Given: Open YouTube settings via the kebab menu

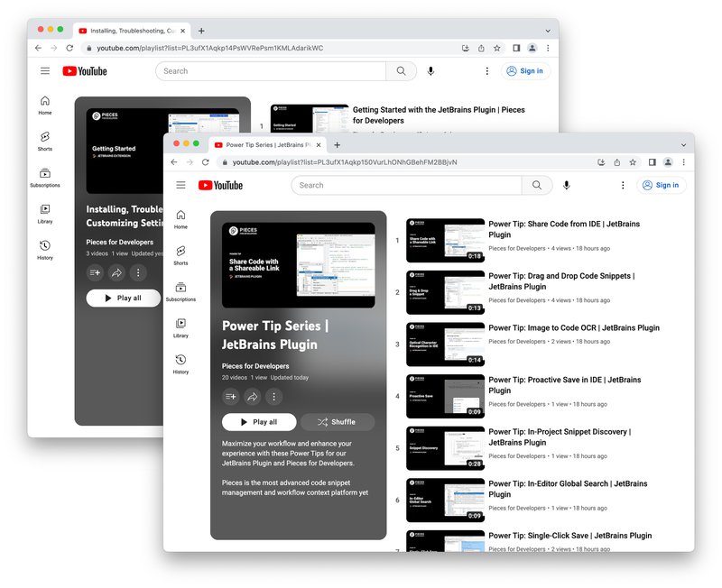Looking at the screenshot, I should (x=623, y=185).
